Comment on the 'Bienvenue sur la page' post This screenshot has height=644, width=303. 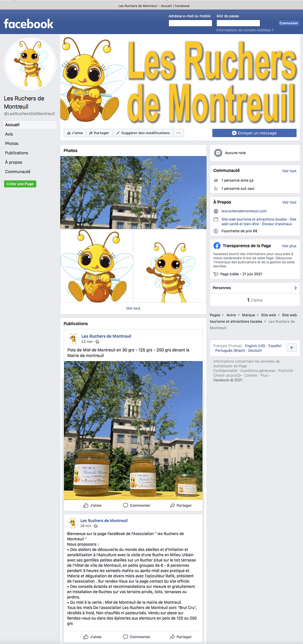point(137,637)
